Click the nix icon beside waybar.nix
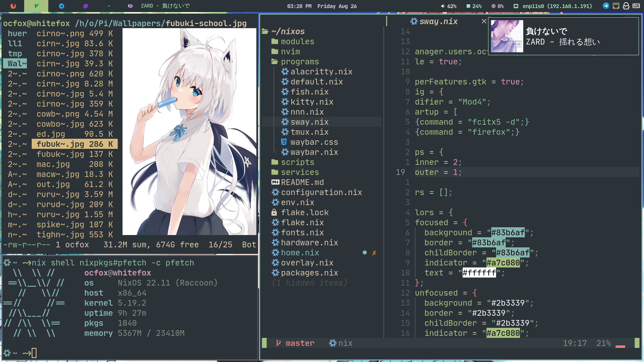The width and height of the screenshot is (644, 362). pyautogui.click(x=285, y=152)
